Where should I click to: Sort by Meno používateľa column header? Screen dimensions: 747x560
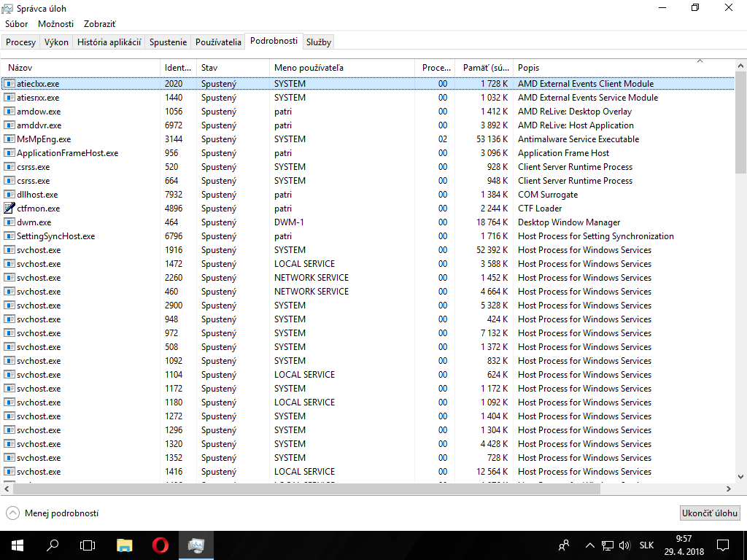click(x=342, y=68)
